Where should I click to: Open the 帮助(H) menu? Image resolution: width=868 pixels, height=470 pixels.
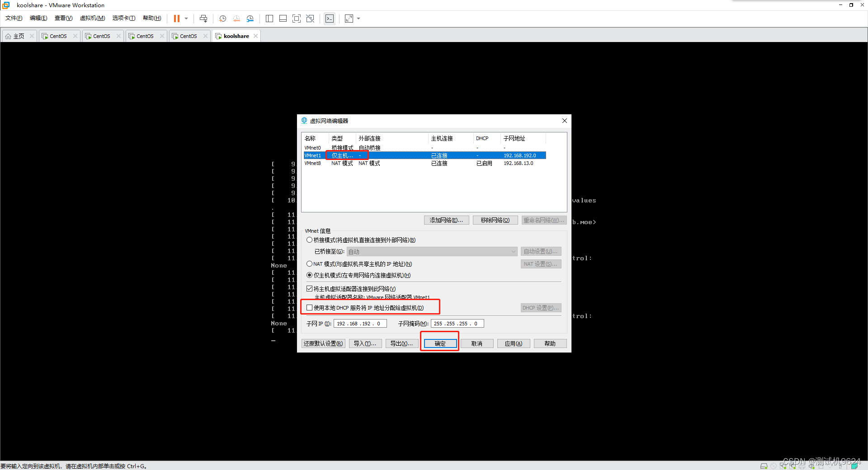[x=152, y=18]
